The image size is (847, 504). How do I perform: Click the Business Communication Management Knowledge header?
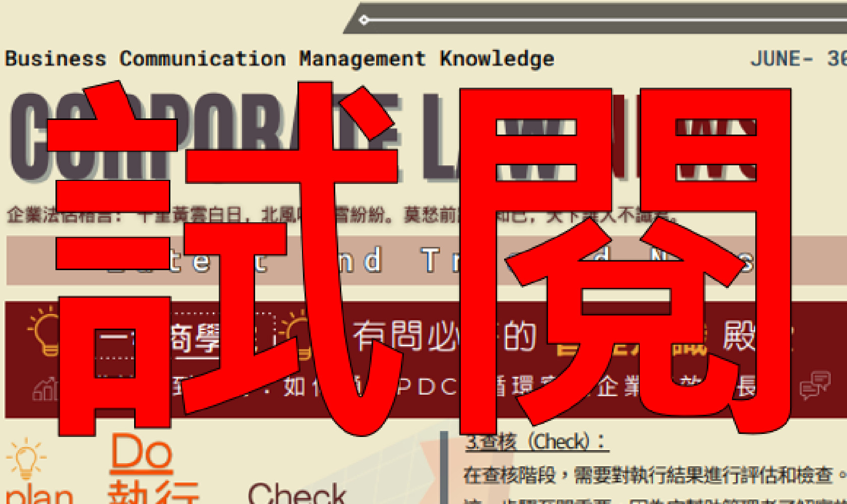coord(279,59)
